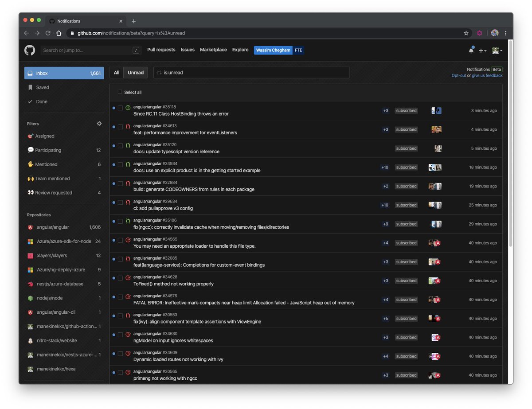Click the pull request icon for #35120
The width and height of the screenshot is (532, 409).
point(128,145)
